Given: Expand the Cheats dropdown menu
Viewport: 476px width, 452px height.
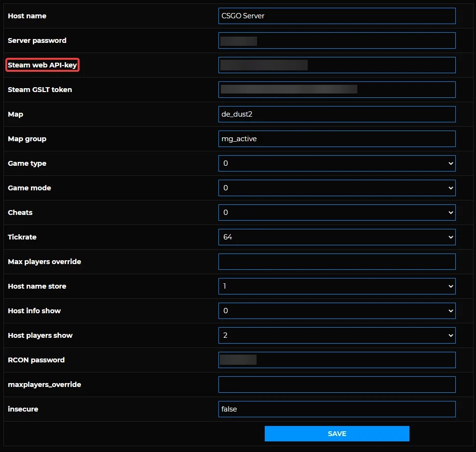Looking at the screenshot, I should coord(337,213).
